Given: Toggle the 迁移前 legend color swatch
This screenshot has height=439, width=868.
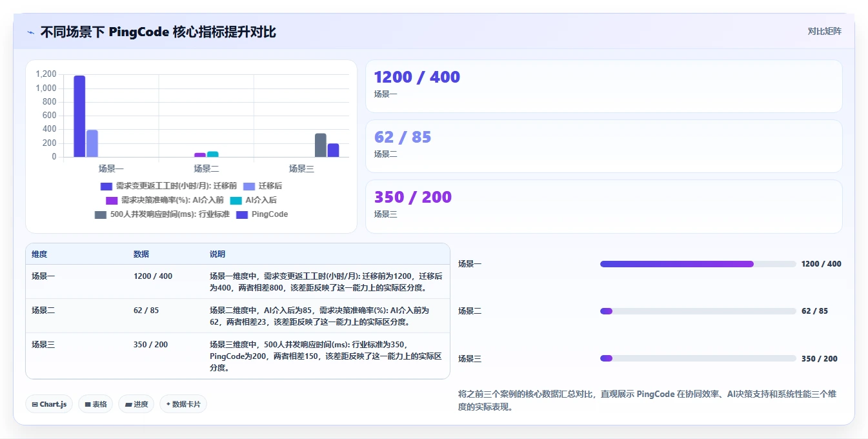Looking at the screenshot, I should [x=106, y=186].
